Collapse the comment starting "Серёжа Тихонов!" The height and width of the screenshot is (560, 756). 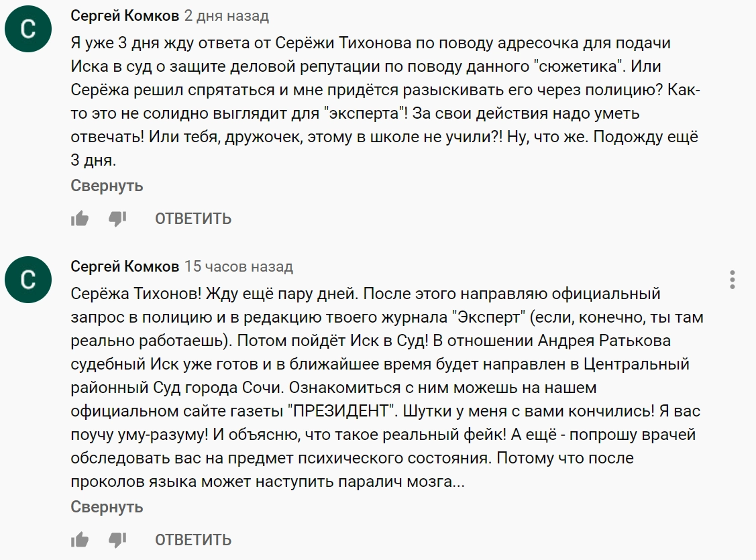click(x=107, y=507)
